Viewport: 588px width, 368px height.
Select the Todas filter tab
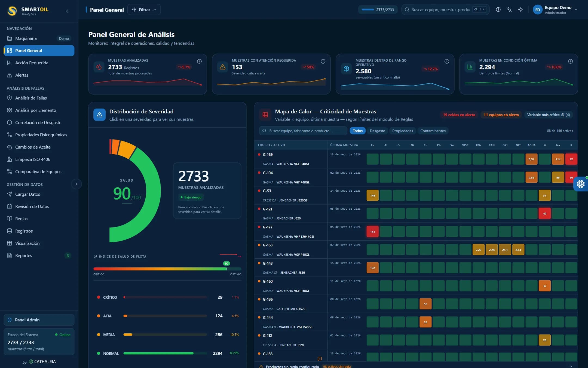(x=357, y=131)
